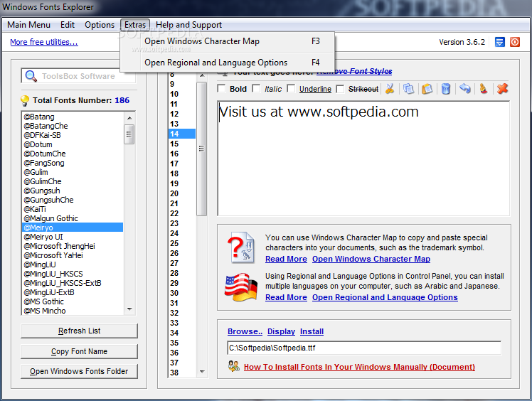This screenshot has height=401, width=532.
Task: Click the Remove Font Styles link
Action: click(x=355, y=71)
